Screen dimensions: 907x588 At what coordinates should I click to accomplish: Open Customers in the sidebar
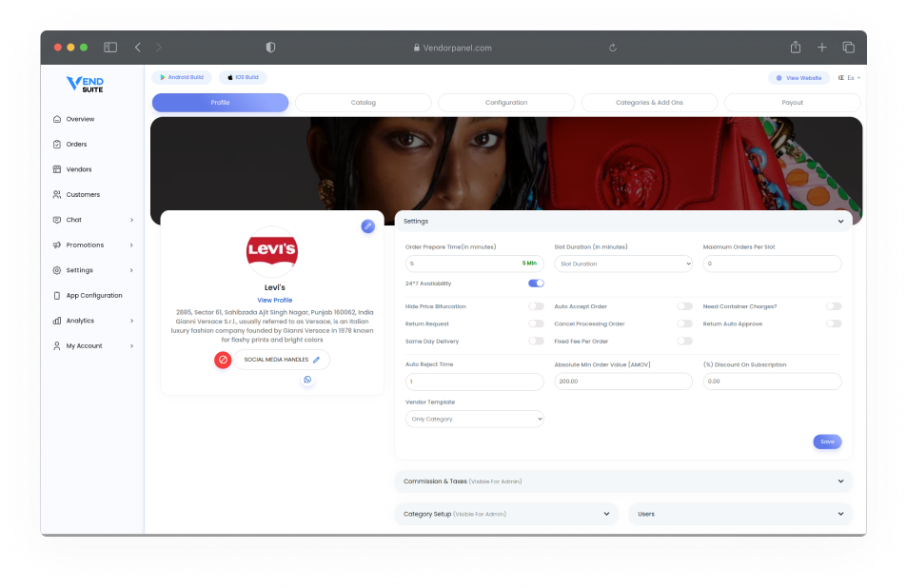tap(83, 194)
